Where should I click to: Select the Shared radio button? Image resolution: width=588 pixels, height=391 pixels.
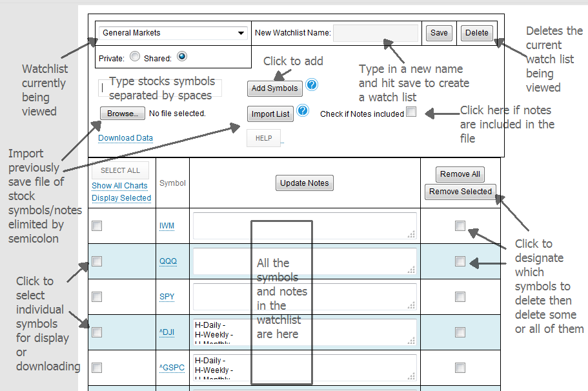181,57
